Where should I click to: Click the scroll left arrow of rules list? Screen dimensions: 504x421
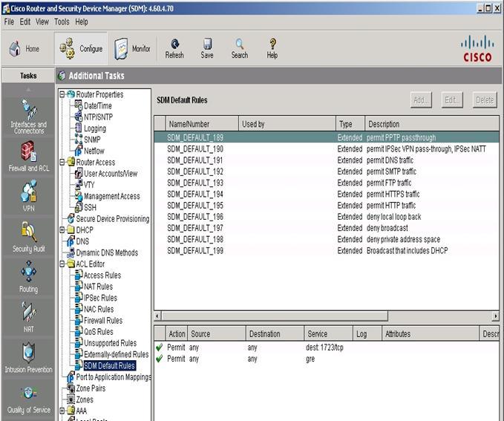click(x=157, y=316)
